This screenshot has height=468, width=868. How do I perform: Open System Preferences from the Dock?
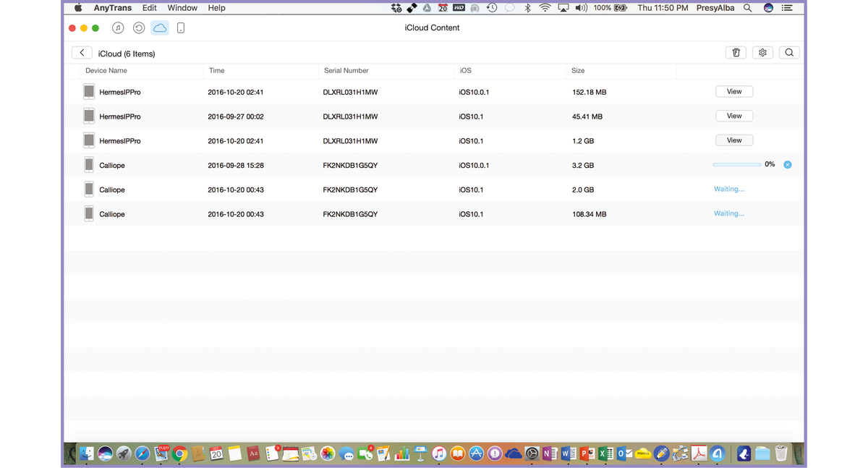pyautogui.click(x=532, y=454)
